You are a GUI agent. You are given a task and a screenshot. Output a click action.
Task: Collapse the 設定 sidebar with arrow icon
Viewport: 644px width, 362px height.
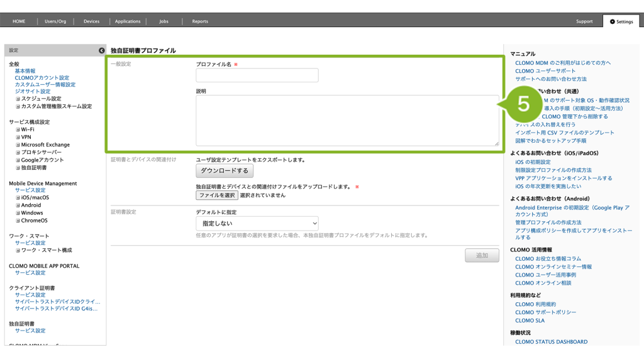pos(101,50)
